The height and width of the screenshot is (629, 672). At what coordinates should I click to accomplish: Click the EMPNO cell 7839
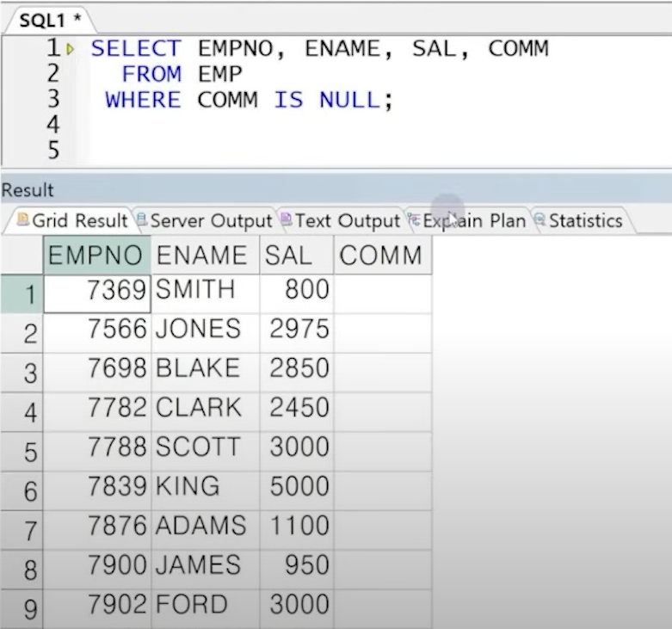(97, 491)
